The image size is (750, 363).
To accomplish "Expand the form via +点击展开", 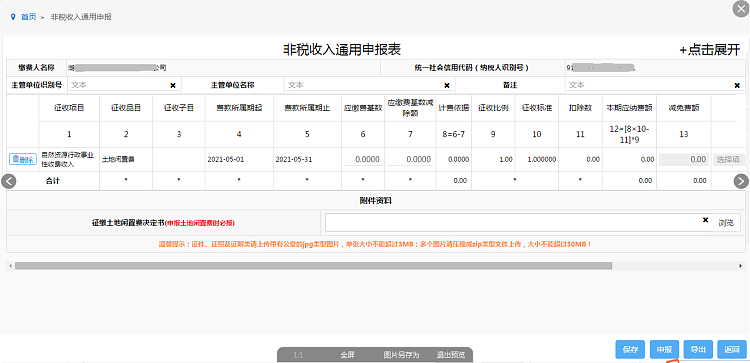I will (x=710, y=50).
